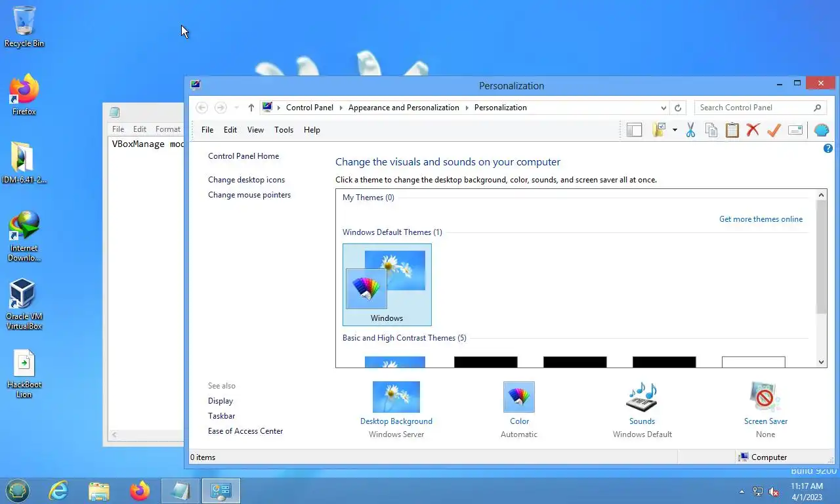Select the Internet Download Manager desktop icon

pyautogui.click(x=24, y=236)
